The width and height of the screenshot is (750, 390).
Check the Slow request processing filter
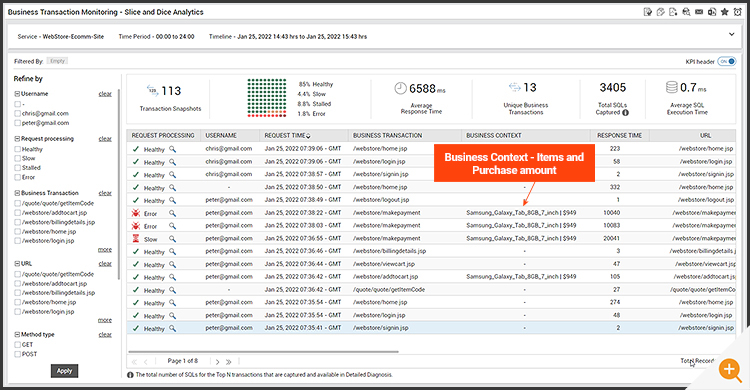pyautogui.click(x=18, y=158)
